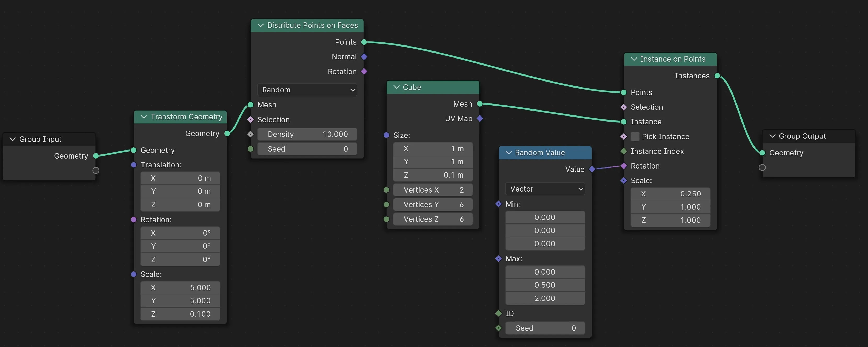868x347 pixels.
Task: Open the Random distribution method dropdown
Action: (x=307, y=90)
